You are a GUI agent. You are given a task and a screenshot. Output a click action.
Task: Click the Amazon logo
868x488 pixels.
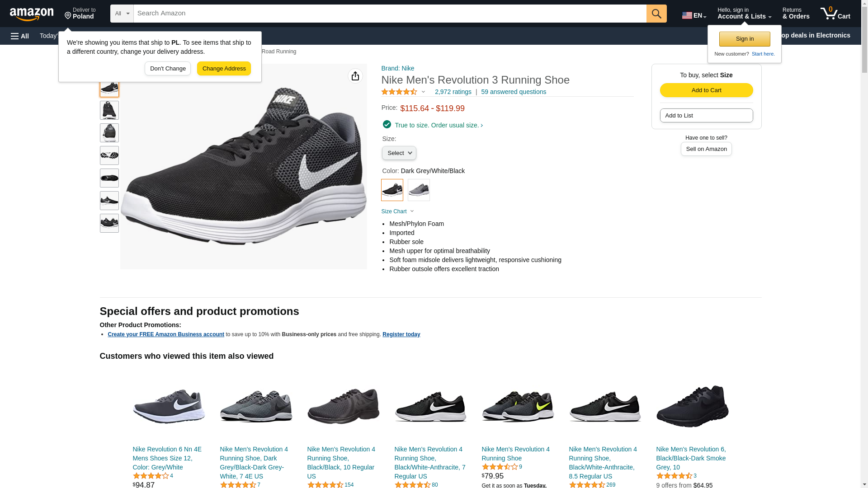32,14
